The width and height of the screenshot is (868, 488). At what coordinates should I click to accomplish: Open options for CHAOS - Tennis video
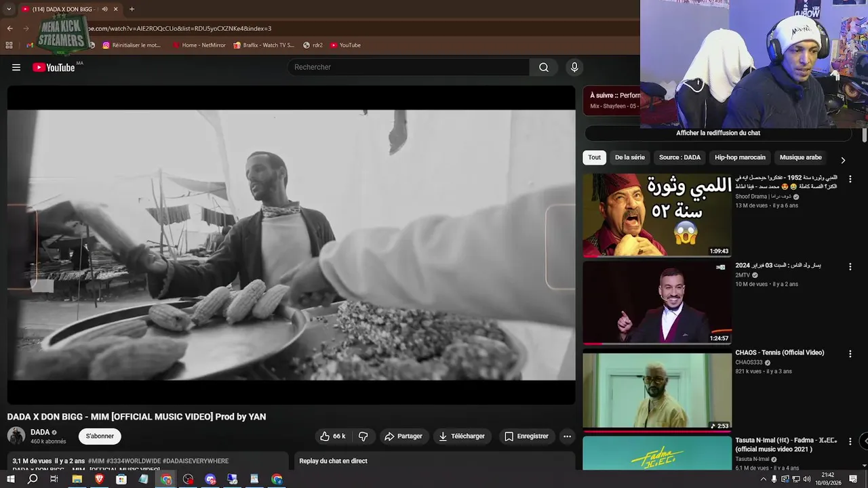[850, 354]
